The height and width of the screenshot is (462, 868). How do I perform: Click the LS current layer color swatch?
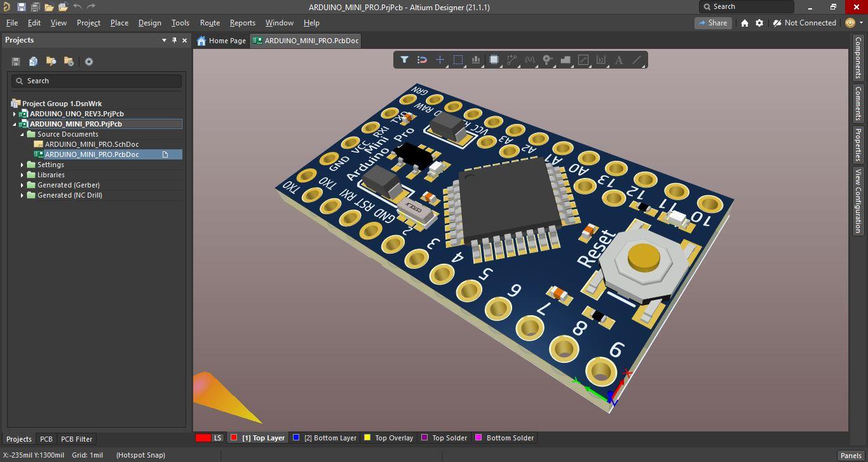pos(203,438)
